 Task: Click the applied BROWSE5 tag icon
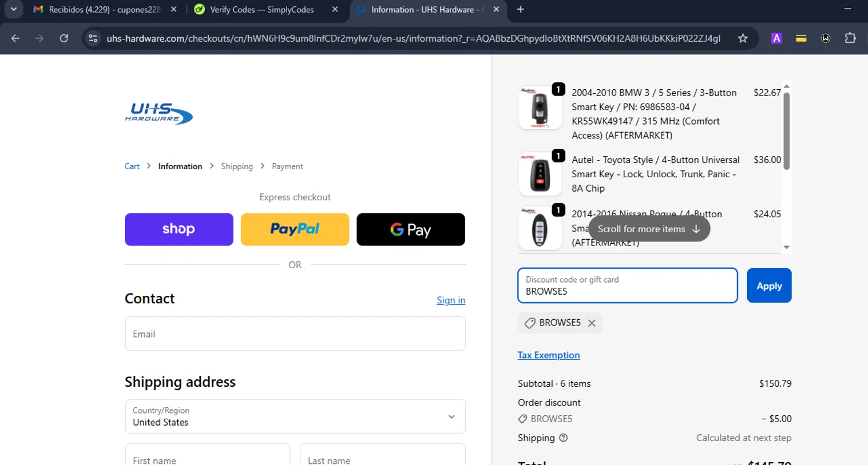(529, 323)
